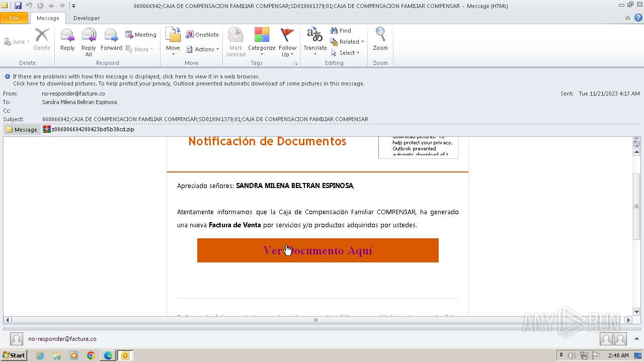The height and width of the screenshot is (362, 644).
Task: Open Internet Explorer from taskbar
Action: click(x=40, y=355)
